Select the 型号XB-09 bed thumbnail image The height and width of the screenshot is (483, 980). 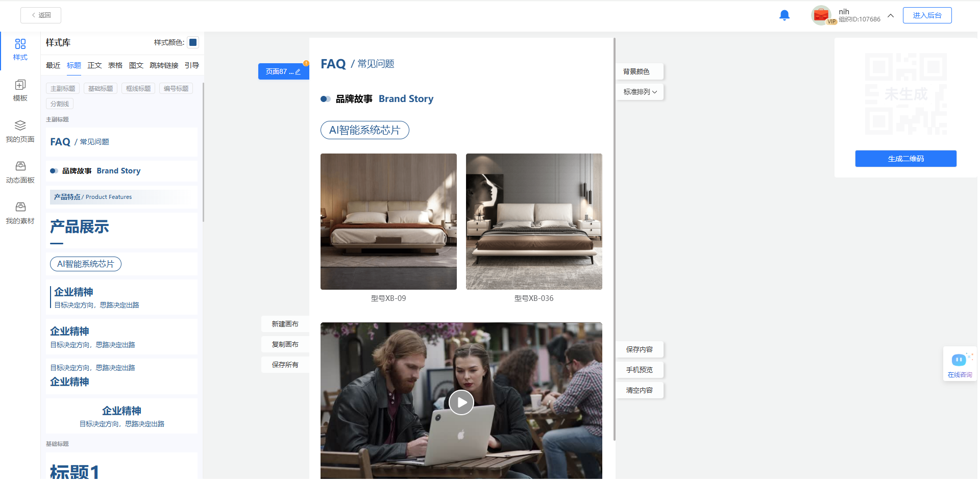click(x=388, y=221)
